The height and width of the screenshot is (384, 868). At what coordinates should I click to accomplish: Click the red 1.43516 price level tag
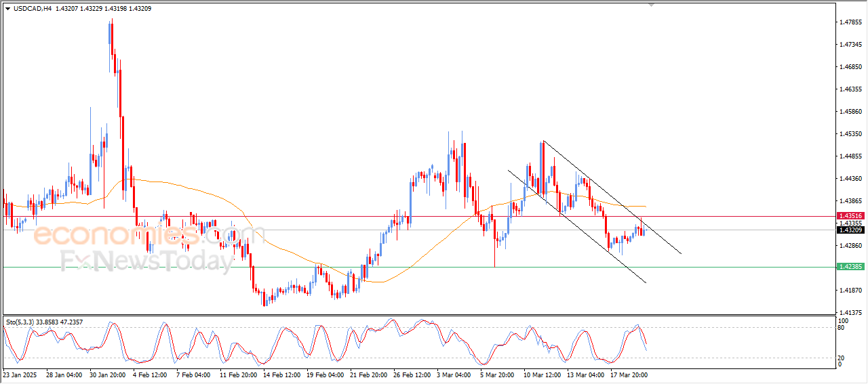coord(850,216)
